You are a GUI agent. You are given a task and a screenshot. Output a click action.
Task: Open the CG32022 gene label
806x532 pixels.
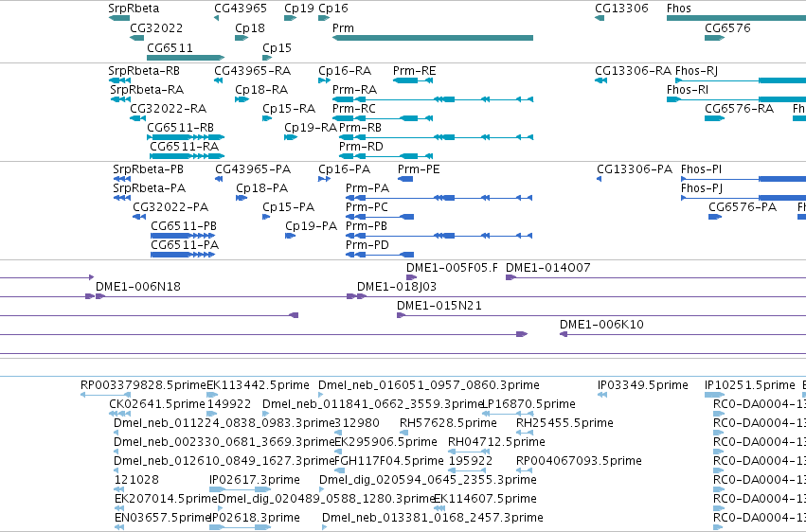(x=156, y=27)
